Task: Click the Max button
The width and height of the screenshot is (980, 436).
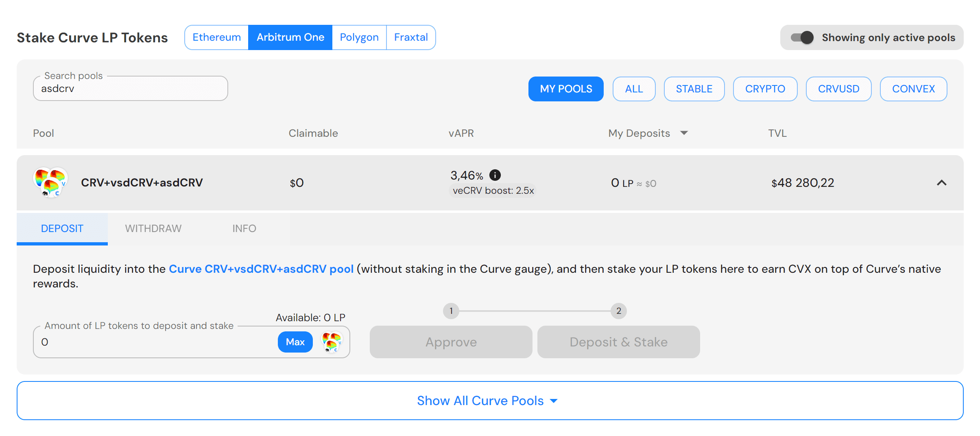Action: pos(295,342)
